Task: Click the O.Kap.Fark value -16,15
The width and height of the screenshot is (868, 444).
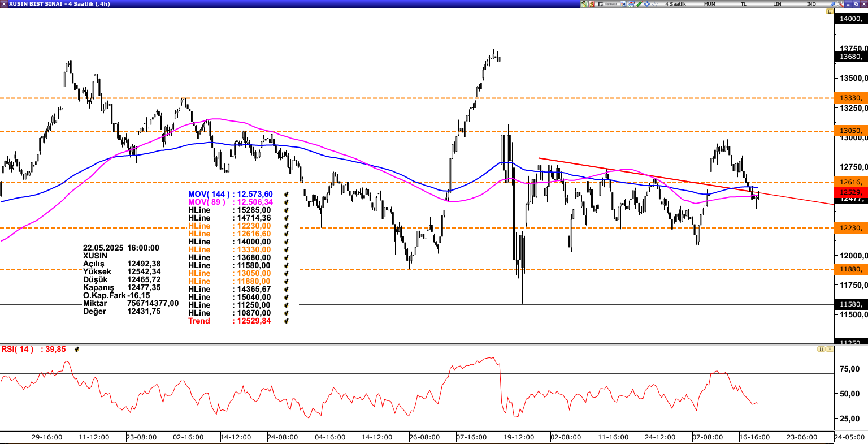Action: (138, 295)
